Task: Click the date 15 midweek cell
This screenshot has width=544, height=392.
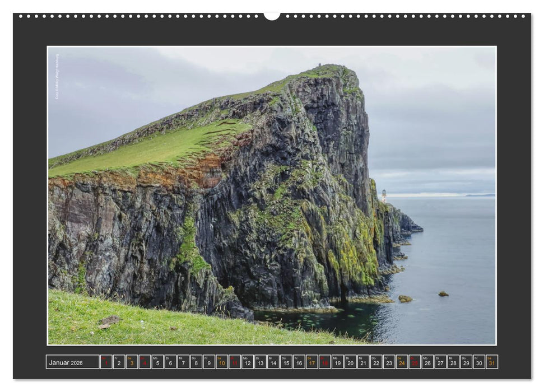Action: click(x=285, y=364)
